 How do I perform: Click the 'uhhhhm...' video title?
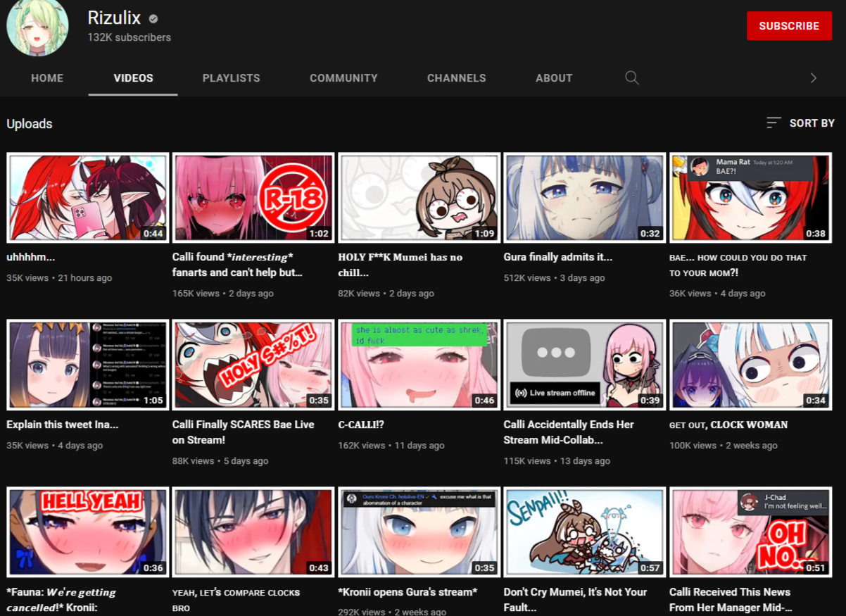tap(31, 257)
